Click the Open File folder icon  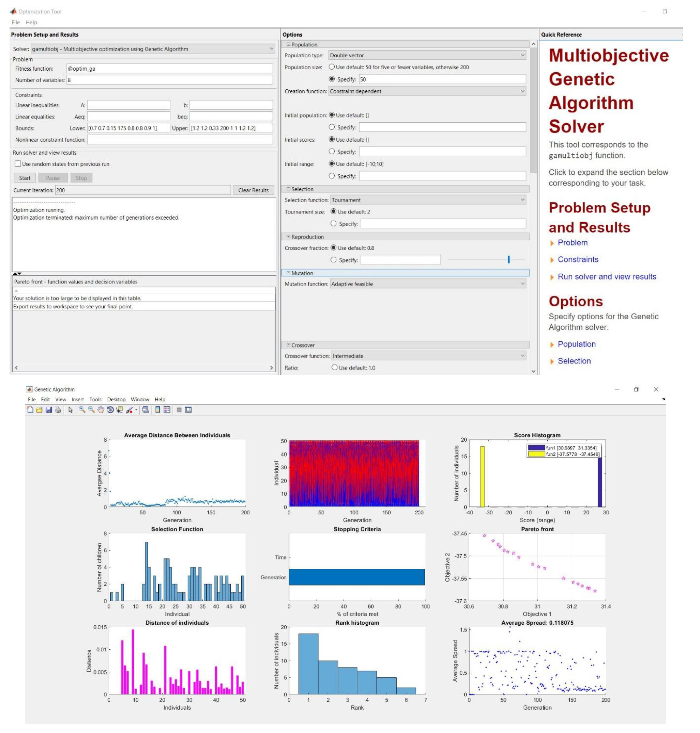pyautogui.click(x=39, y=410)
